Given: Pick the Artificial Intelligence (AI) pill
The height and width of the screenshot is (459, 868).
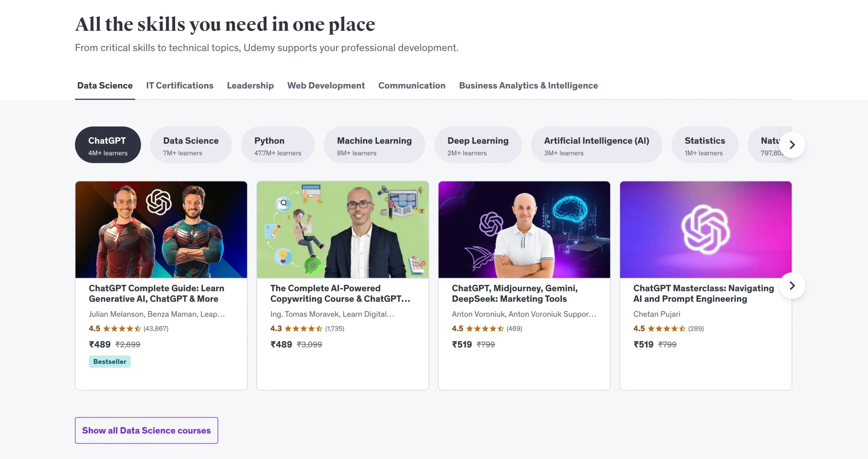Looking at the screenshot, I should (596, 145).
